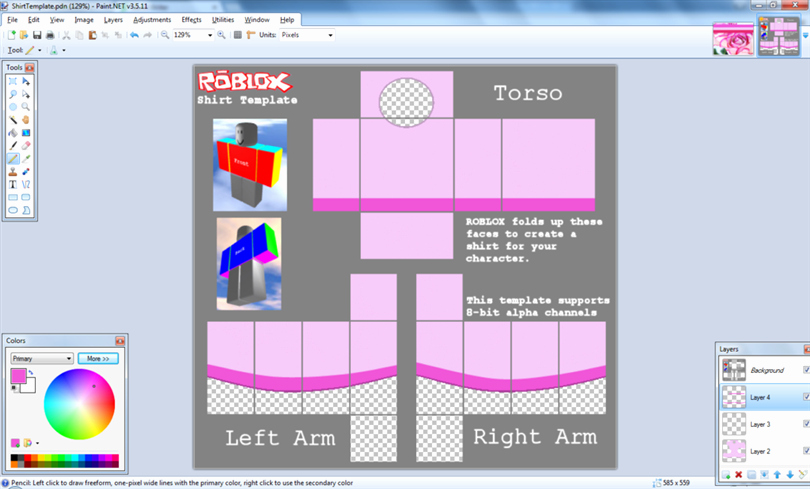
Task: Select the Pan hand tool
Action: (26, 120)
